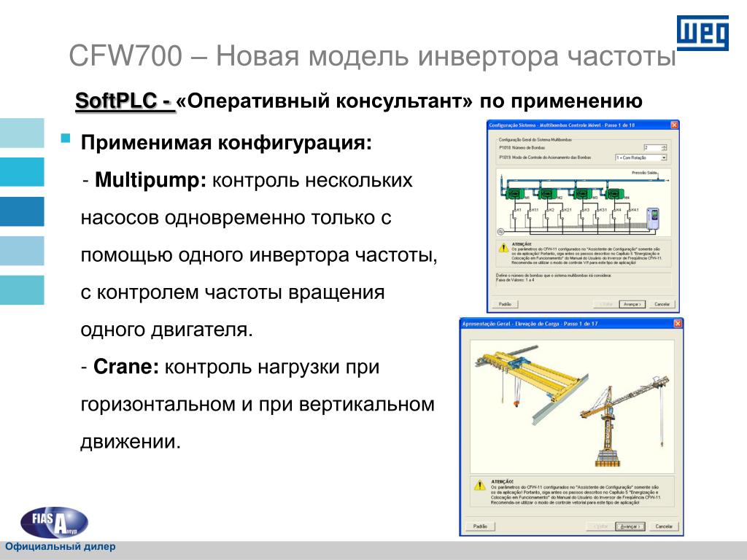Click Padrão in the Elevação de Carga dialog

[x=480, y=526]
